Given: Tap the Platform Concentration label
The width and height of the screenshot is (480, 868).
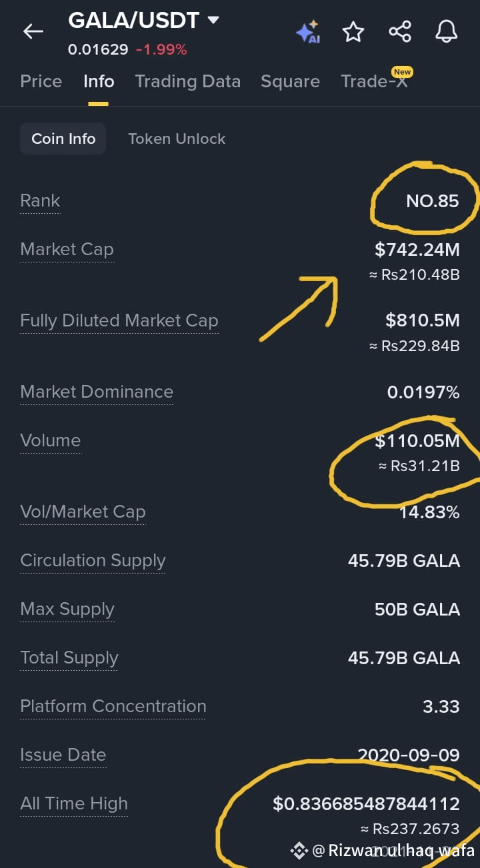Looking at the screenshot, I should tap(113, 706).
